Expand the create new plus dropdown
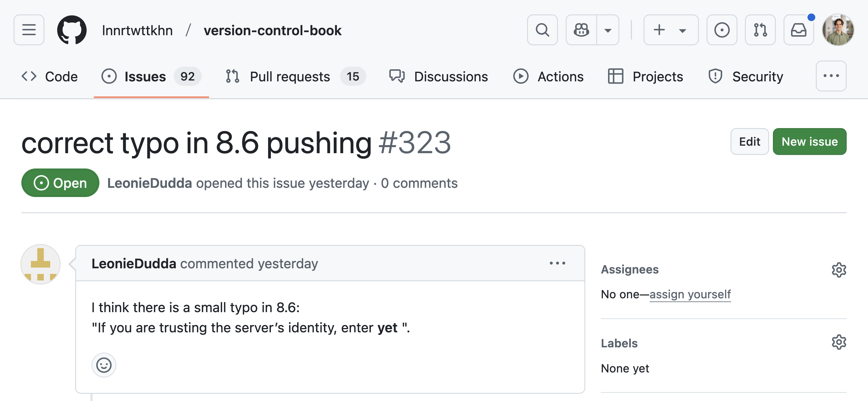 pyautogui.click(x=671, y=30)
